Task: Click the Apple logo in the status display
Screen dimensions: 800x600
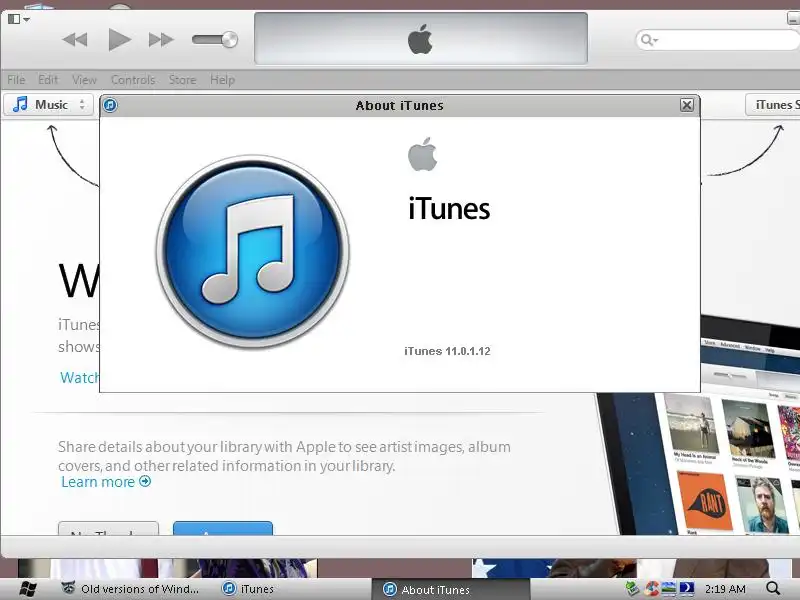Action: tap(420, 39)
